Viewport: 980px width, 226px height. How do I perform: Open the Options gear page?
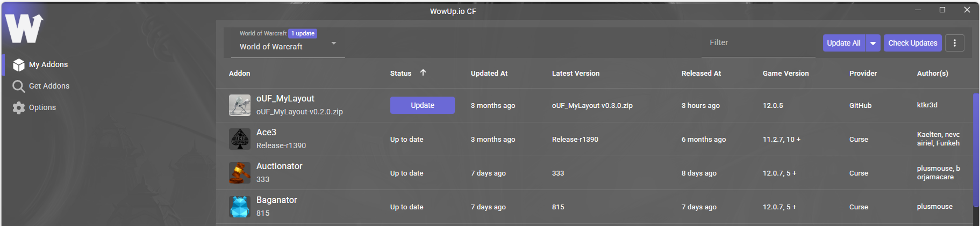point(34,107)
